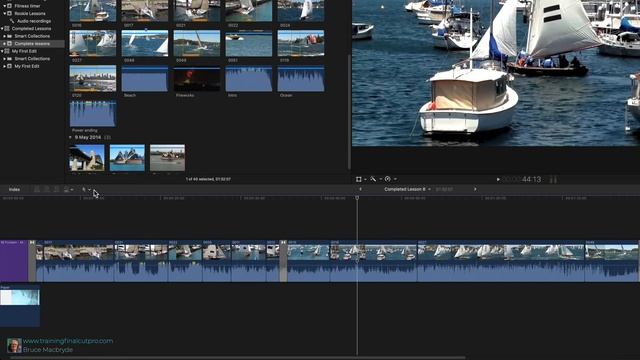
Task: Select the mid-timeline cross dissolve transition
Action: (283, 261)
